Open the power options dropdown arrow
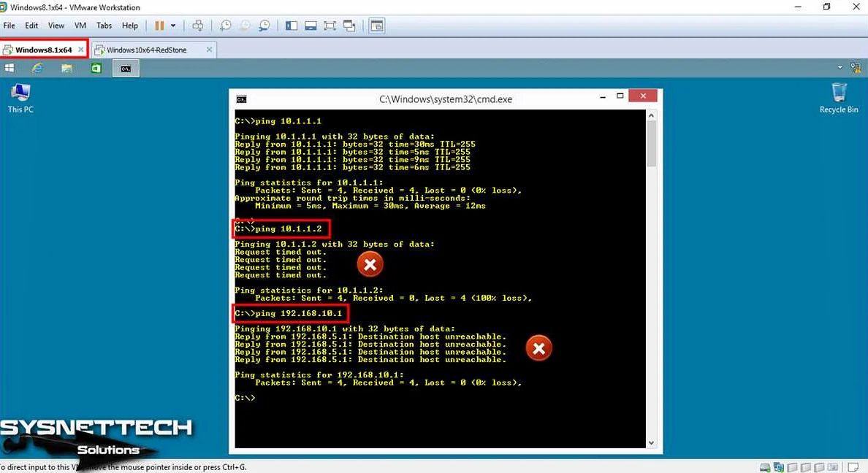Image resolution: width=868 pixels, height=473 pixels. click(x=173, y=26)
